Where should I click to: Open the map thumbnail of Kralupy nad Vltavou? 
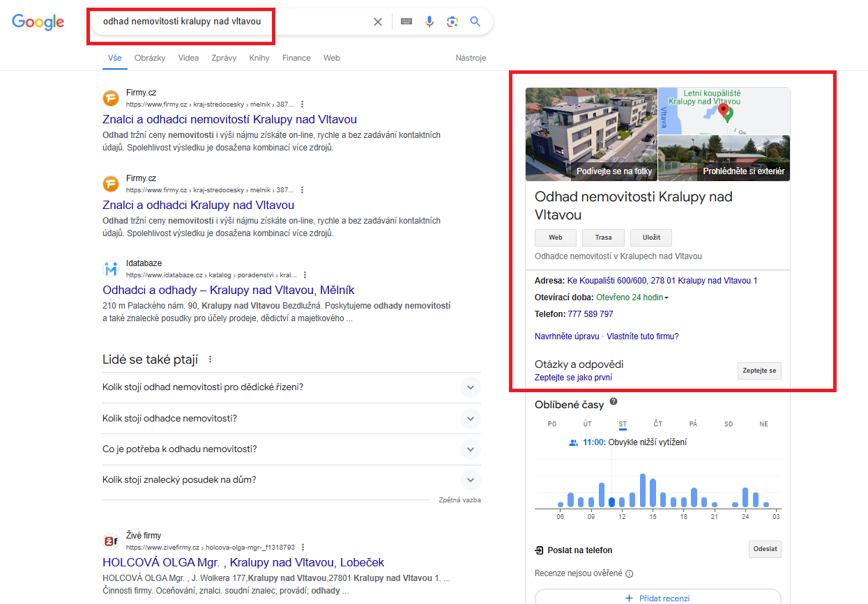click(x=724, y=111)
